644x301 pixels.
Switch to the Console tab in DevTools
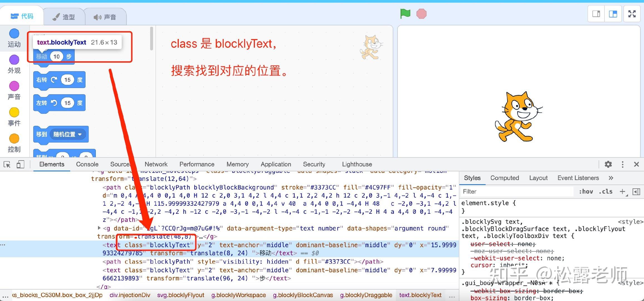point(87,164)
